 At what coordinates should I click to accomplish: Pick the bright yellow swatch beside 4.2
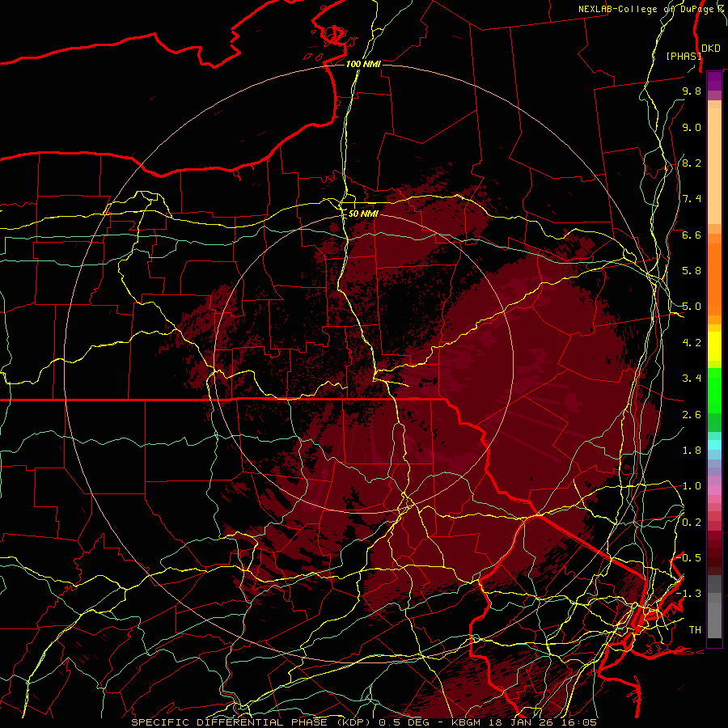tap(714, 346)
